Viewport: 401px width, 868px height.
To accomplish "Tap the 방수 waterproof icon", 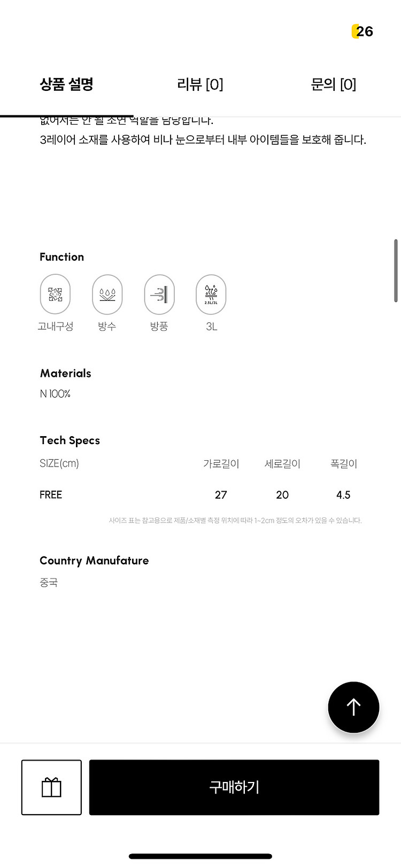I will pyautogui.click(x=107, y=294).
